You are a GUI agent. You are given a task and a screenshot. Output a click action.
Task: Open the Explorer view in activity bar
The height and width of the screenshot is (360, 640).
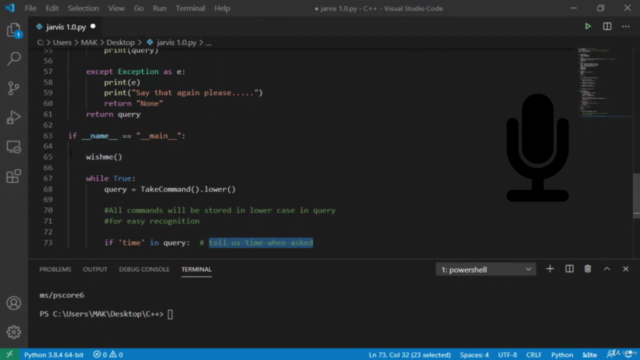(13, 30)
